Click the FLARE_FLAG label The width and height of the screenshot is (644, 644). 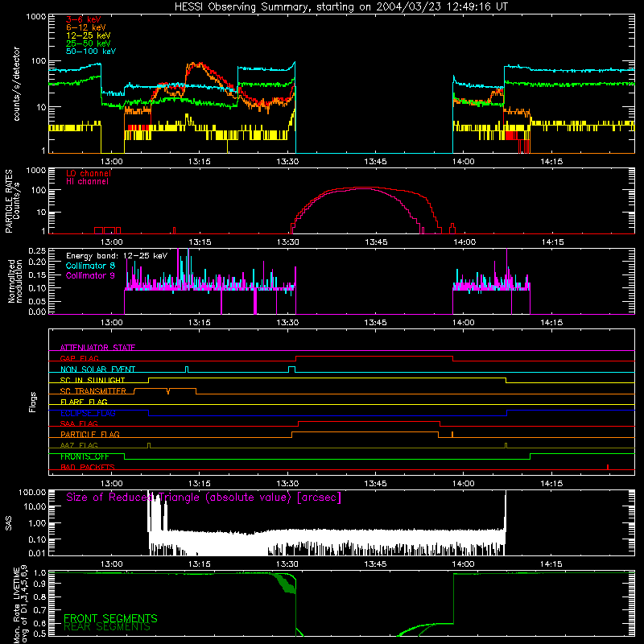84,402
